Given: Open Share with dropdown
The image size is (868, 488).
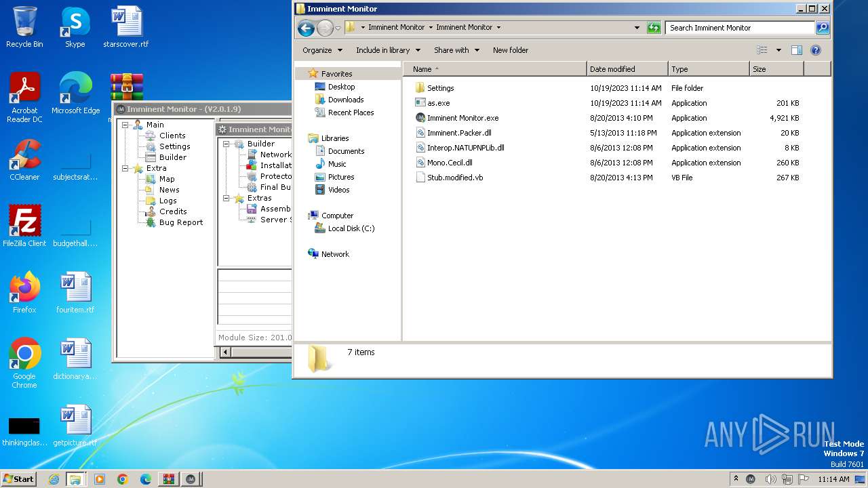Looking at the screenshot, I should pos(456,50).
